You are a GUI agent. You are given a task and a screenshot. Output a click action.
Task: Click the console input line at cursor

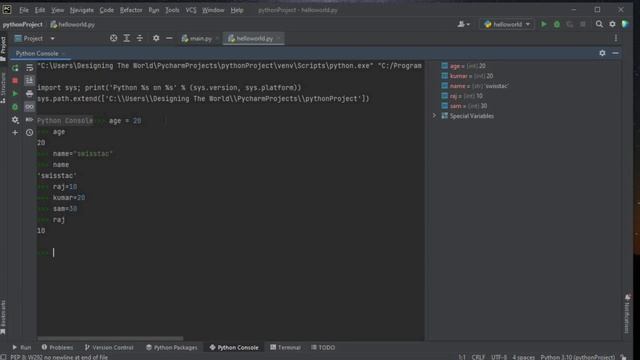click(x=231, y=253)
